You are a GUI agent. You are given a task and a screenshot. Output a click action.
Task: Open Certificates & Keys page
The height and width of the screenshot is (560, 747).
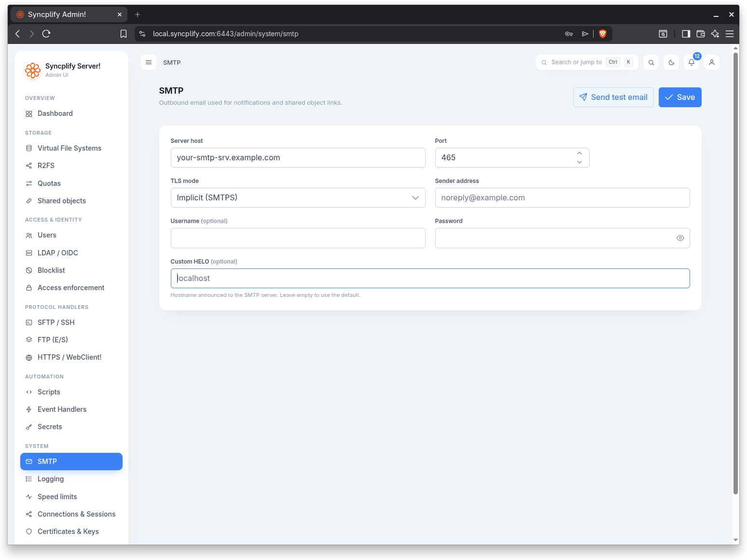[71, 532]
